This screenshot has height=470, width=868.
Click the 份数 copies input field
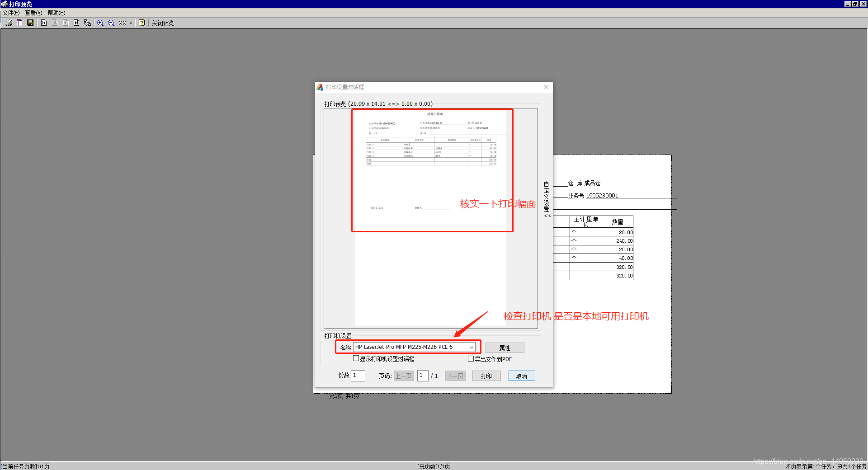[358, 376]
